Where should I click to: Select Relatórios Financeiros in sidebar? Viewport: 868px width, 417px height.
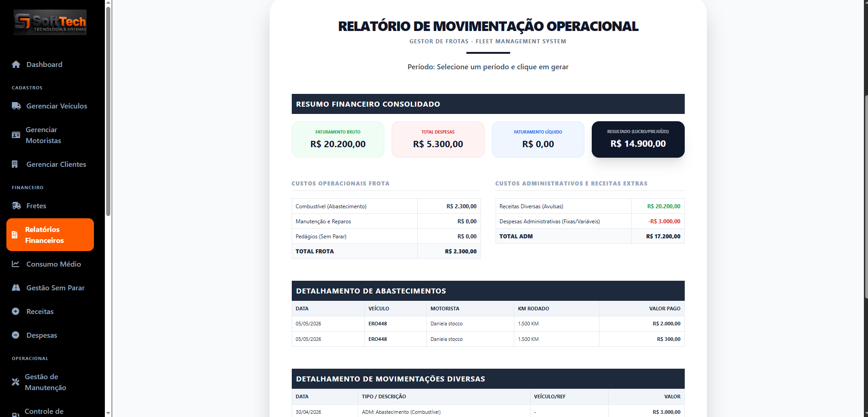tap(50, 235)
